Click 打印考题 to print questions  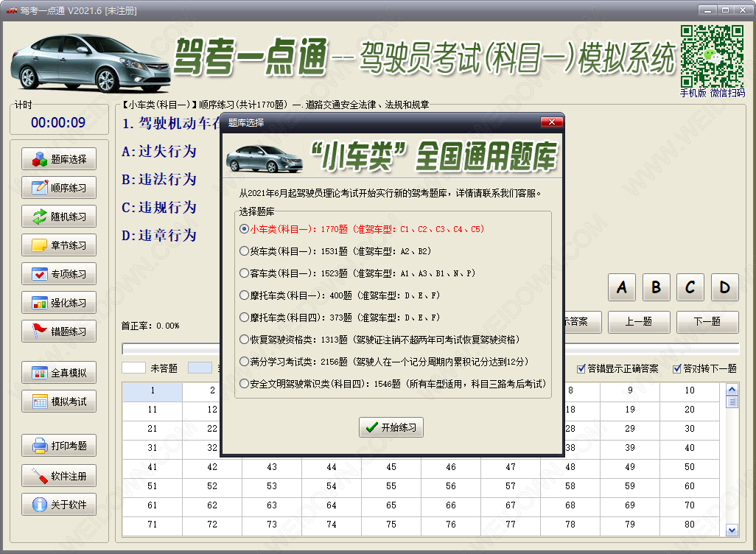(x=60, y=446)
